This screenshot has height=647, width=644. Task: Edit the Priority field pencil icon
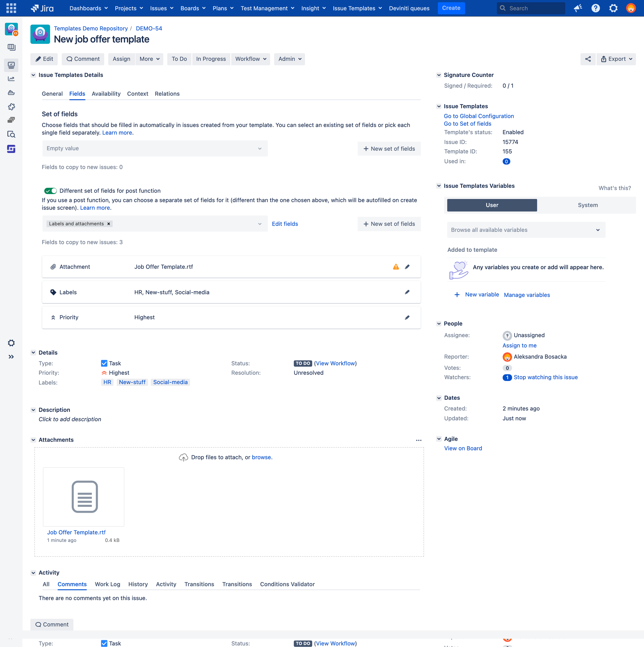pyautogui.click(x=407, y=318)
